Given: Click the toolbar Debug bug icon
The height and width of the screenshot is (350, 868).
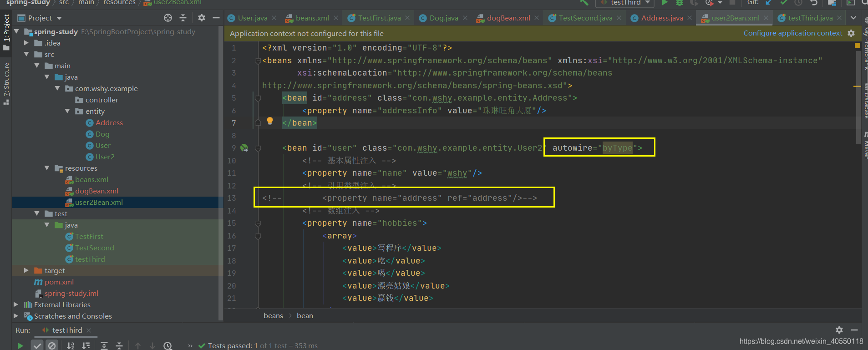Looking at the screenshot, I should tap(680, 3).
